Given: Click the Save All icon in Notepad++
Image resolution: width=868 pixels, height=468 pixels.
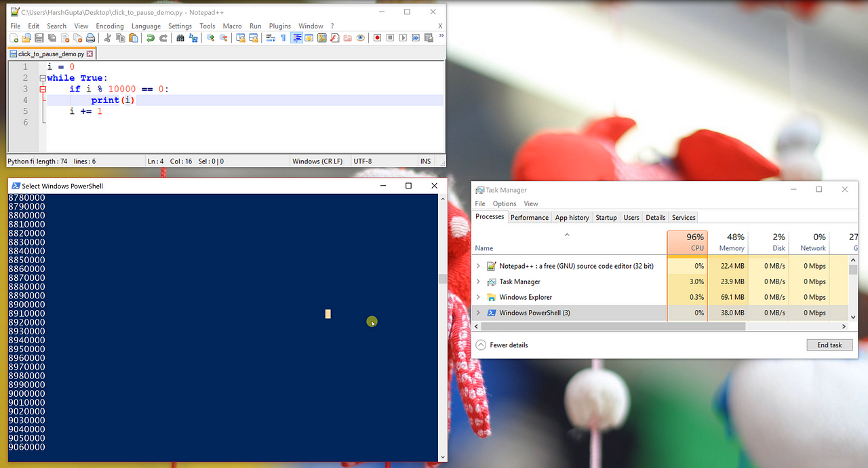Looking at the screenshot, I should click(52, 38).
